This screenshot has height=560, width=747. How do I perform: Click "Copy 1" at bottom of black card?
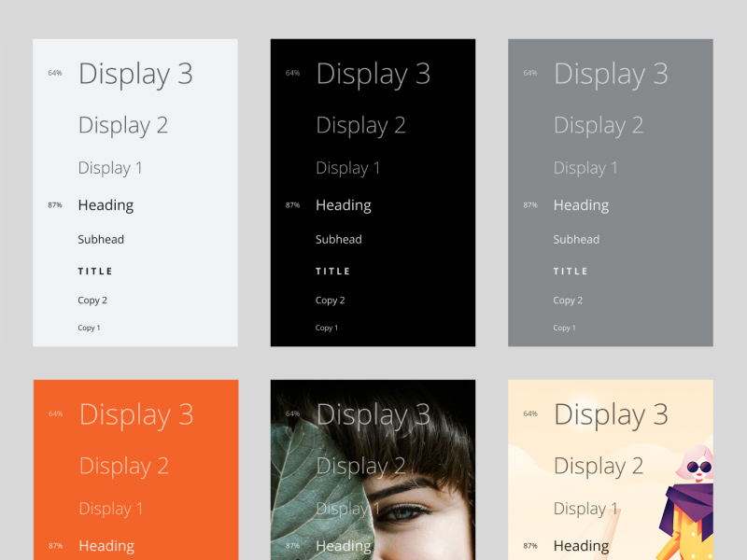[x=326, y=328]
